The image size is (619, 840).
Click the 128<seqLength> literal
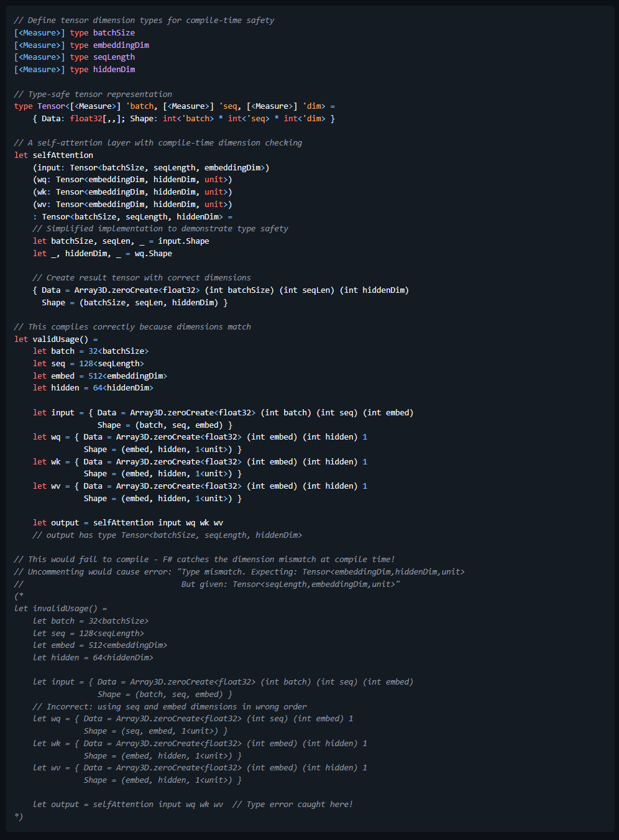point(111,363)
